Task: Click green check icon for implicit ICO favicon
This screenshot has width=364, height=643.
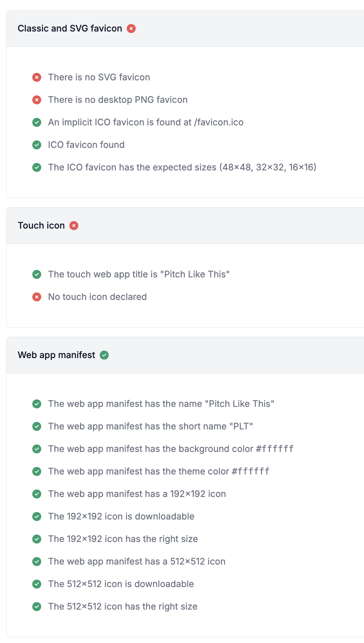Action: tap(37, 122)
